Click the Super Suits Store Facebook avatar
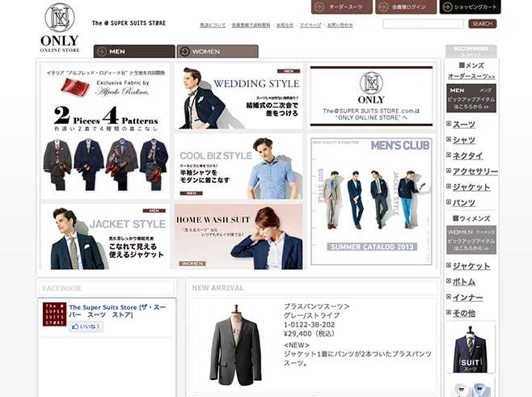The image size is (532, 397). [54, 315]
